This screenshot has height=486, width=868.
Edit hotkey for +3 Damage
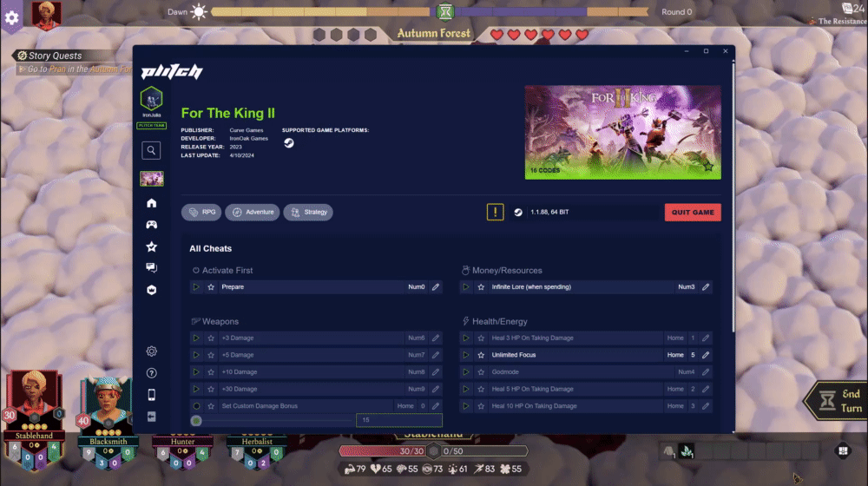coord(436,338)
